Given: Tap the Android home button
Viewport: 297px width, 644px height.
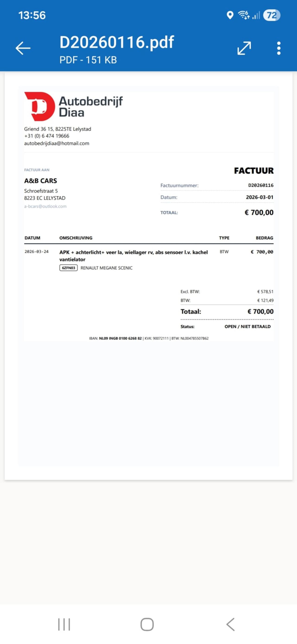Looking at the screenshot, I should 147,624.
